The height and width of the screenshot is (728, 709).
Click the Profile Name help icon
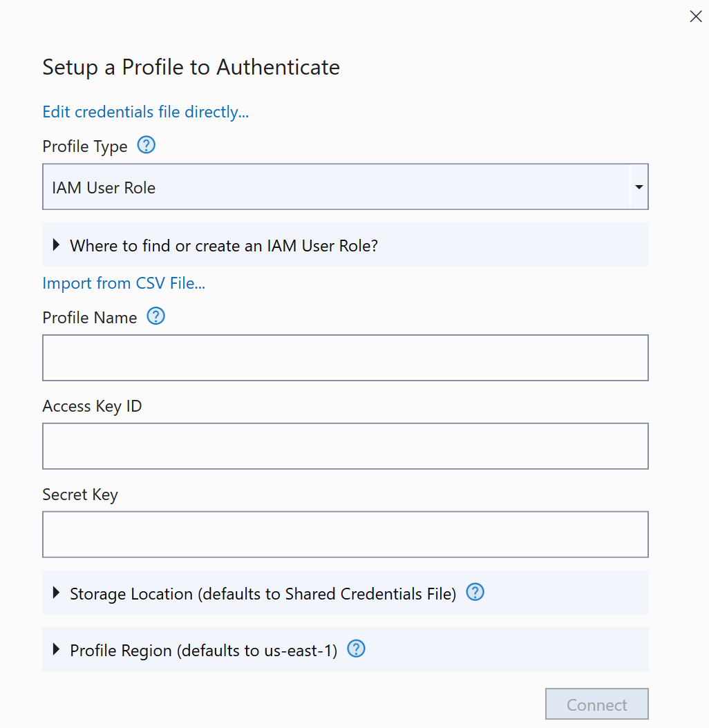pyautogui.click(x=156, y=316)
